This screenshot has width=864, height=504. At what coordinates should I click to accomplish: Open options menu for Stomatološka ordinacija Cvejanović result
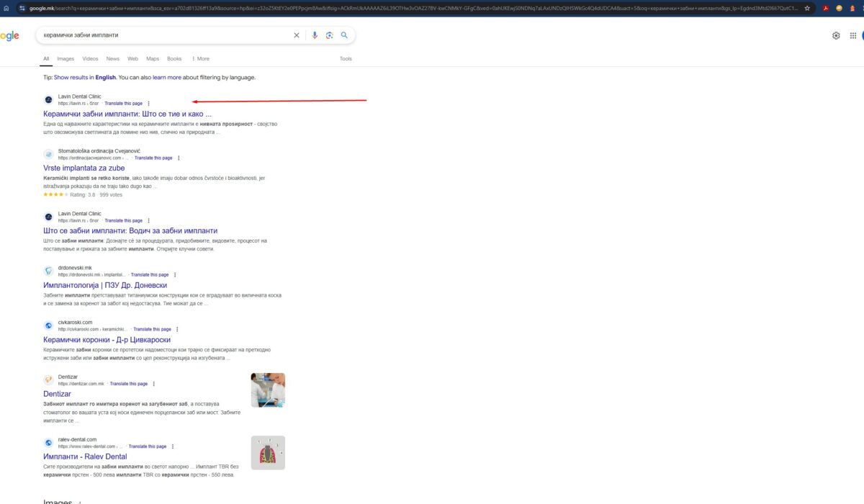[x=179, y=158]
